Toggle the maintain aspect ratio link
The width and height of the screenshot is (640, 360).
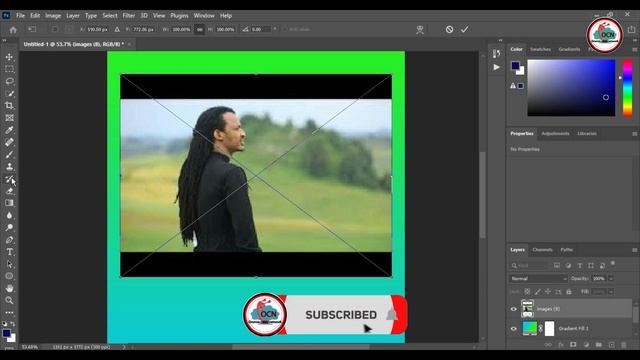[x=200, y=29]
